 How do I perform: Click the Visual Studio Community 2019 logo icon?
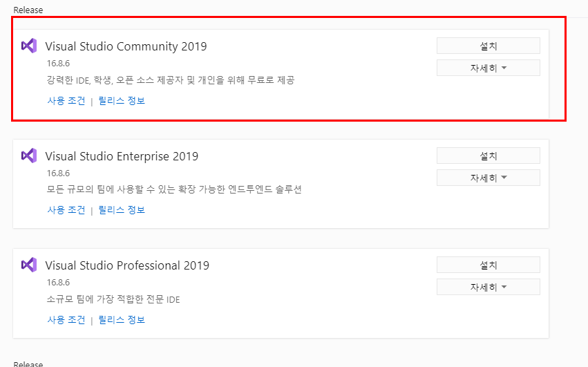coord(29,46)
